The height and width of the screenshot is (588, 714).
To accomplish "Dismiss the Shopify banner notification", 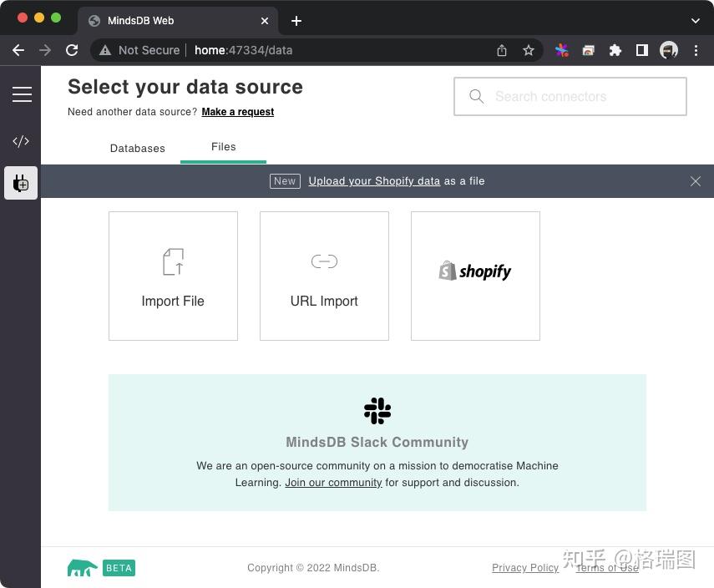I will (x=696, y=181).
